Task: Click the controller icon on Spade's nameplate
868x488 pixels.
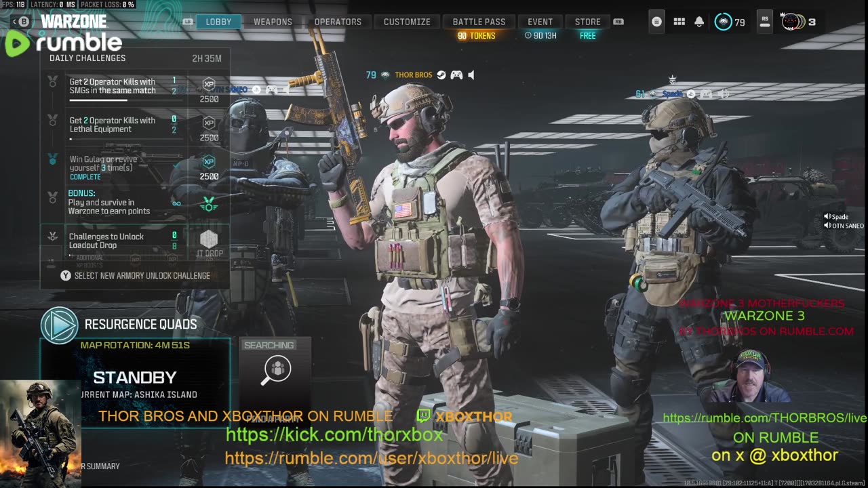Action: pyautogui.click(x=707, y=94)
